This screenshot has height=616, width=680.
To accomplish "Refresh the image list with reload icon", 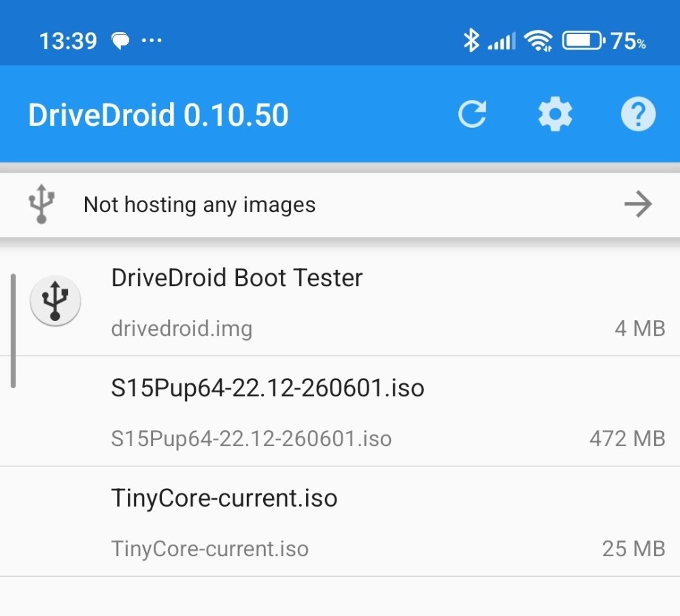I will (473, 114).
